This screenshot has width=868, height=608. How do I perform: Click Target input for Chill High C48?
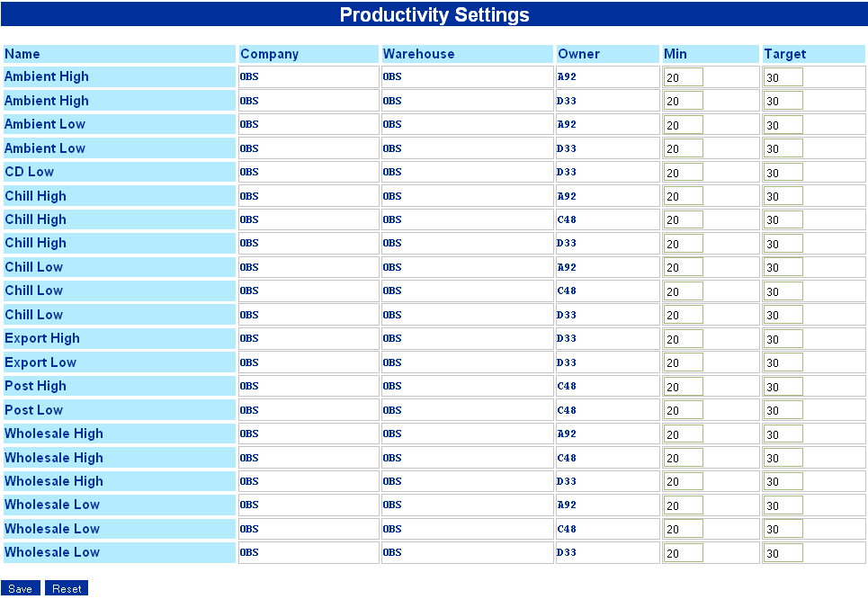(x=783, y=219)
